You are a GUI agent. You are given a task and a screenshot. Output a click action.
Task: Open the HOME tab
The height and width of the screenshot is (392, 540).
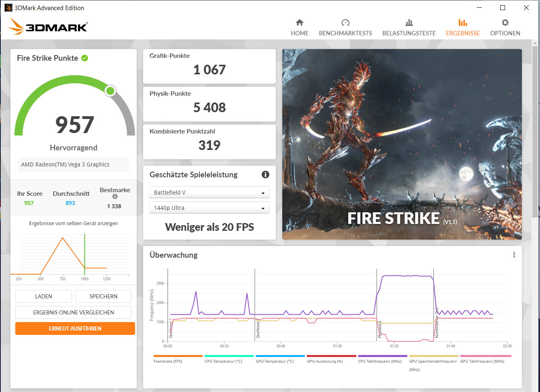[300, 28]
